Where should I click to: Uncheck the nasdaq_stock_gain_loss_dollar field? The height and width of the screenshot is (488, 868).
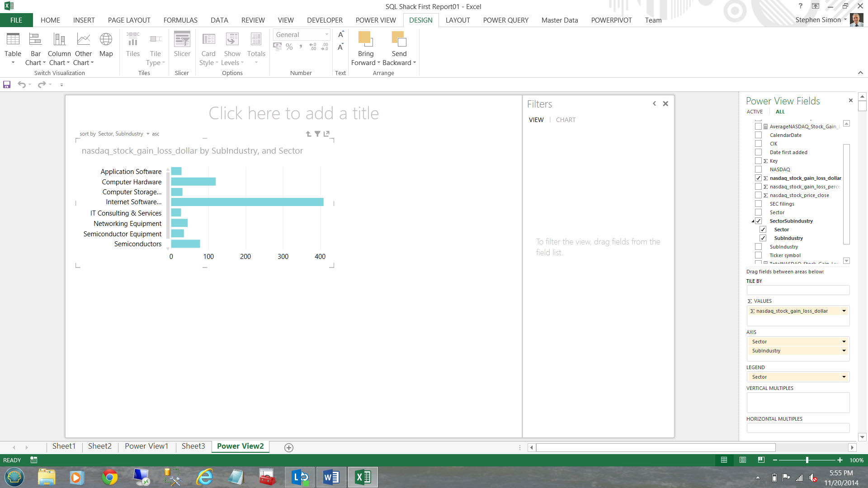(x=758, y=178)
